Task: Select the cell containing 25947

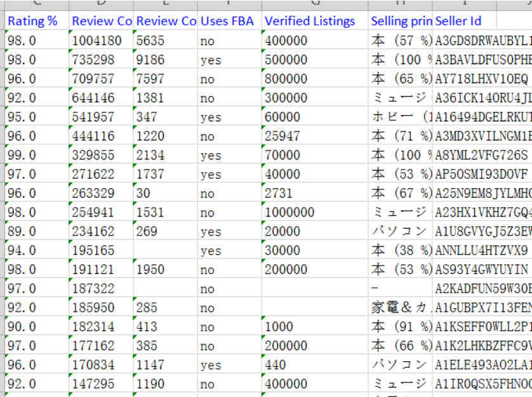Action: click(x=283, y=136)
